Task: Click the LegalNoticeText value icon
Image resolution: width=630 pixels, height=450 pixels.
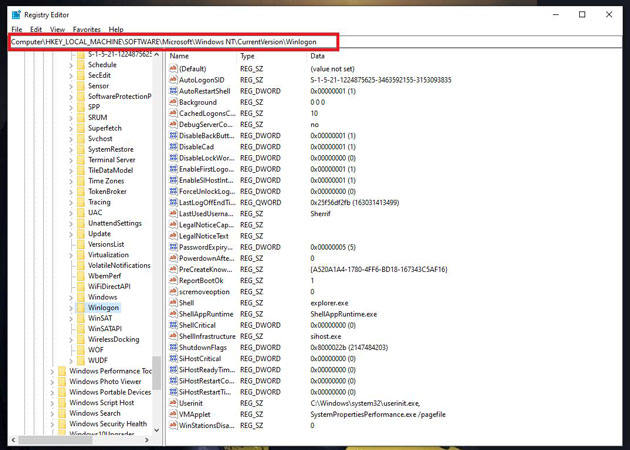Action: point(173,236)
